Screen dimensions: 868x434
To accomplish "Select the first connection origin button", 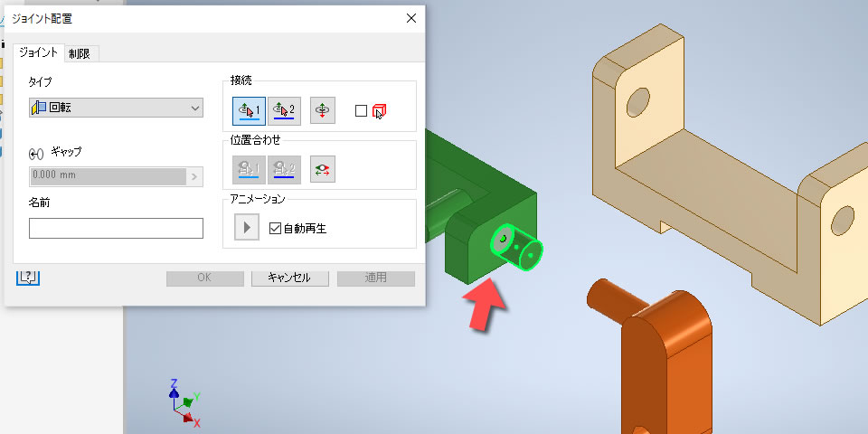I will coord(250,110).
